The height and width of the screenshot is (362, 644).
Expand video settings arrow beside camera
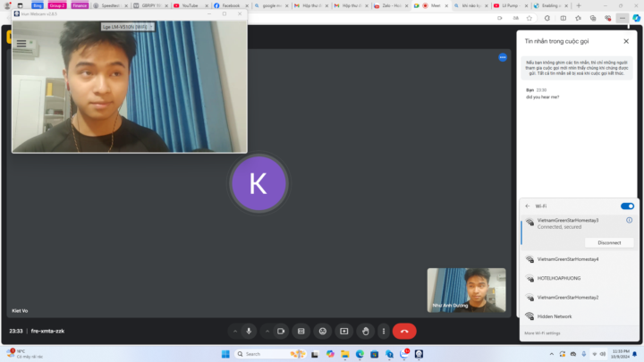(267, 332)
